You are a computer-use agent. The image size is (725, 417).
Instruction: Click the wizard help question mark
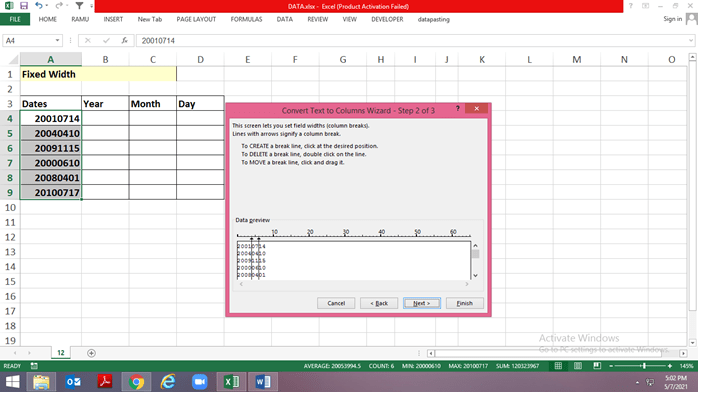click(x=457, y=109)
